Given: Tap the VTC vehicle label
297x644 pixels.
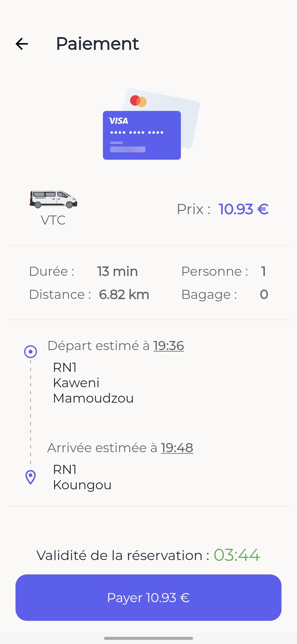Looking at the screenshot, I should point(53,220).
